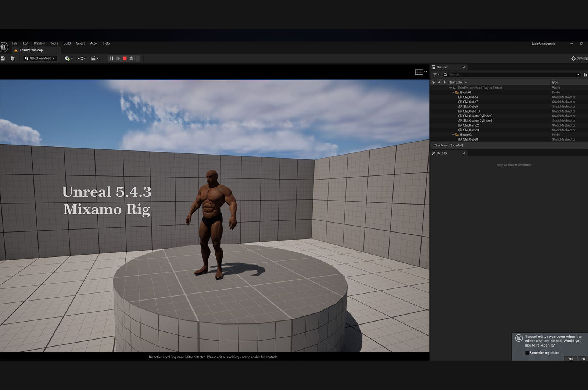The height and width of the screenshot is (390, 588).
Task: Collapse the ThirdPersonMap world tree node
Action: 451,88
